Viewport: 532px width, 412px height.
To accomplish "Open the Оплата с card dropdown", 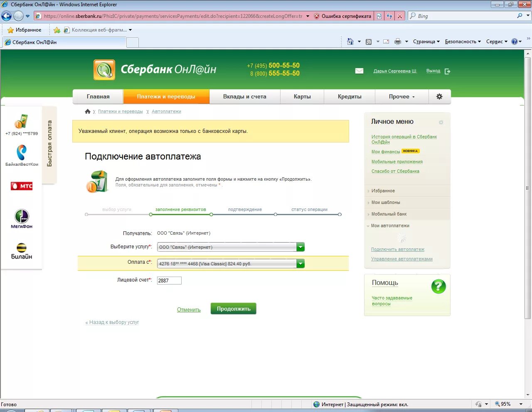I will (x=300, y=264).
